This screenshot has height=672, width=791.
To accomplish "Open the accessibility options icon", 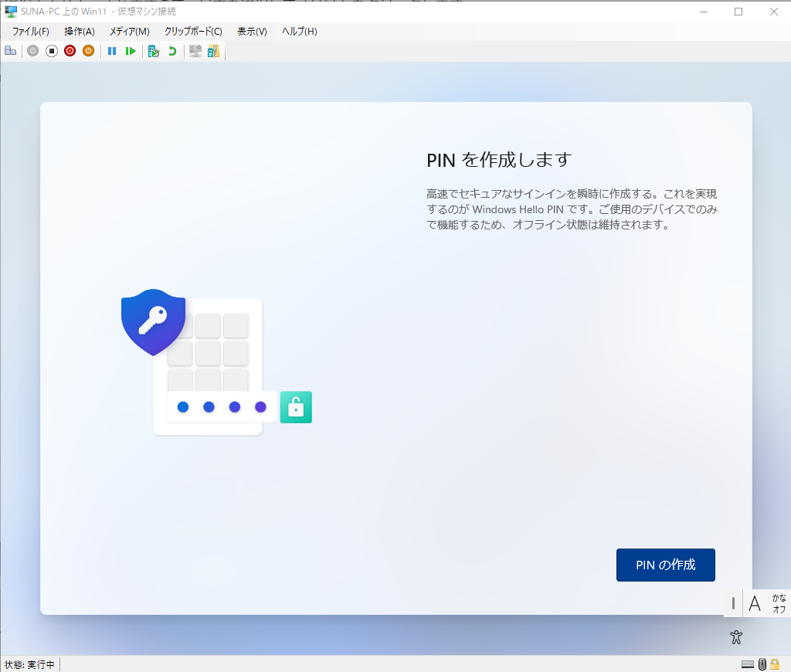I will (x=736, y=637).
